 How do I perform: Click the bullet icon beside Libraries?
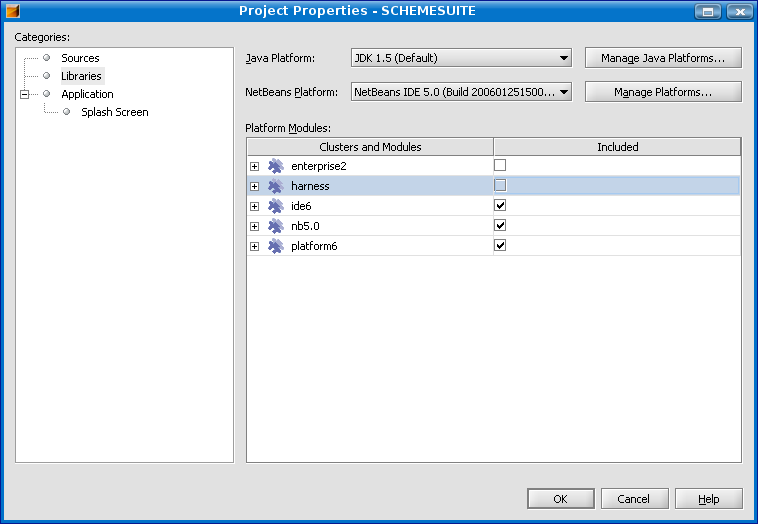46,75
